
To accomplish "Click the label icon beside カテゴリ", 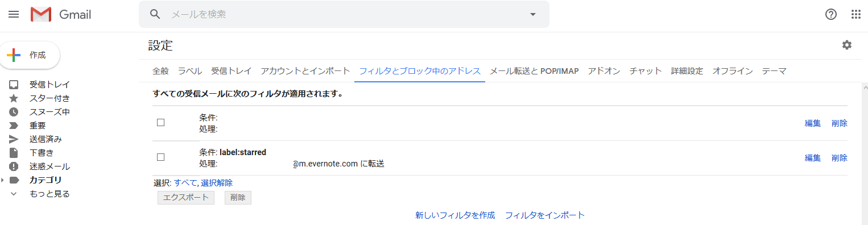I will [x=14, y=180].
